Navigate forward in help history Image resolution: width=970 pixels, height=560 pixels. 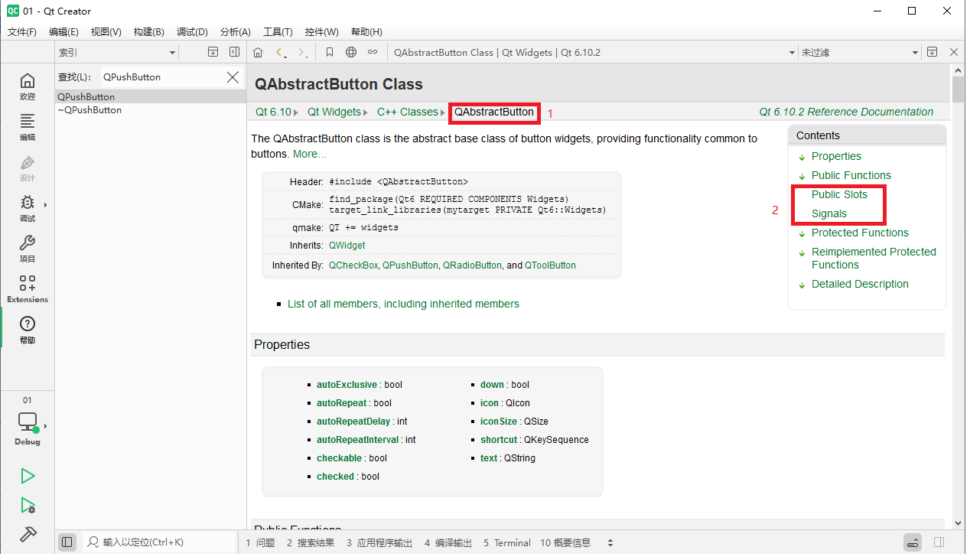click(304, 52)
